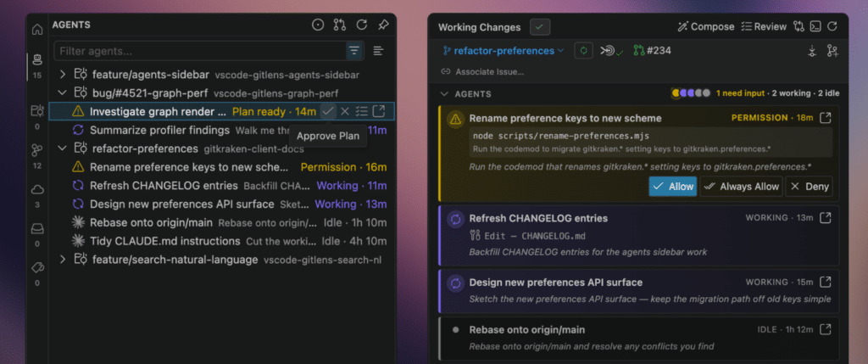Click the working spinner icon on the Refresh CHANGELOG card
The width and height of the screenshot is (868, 364).
click(455, 219)
